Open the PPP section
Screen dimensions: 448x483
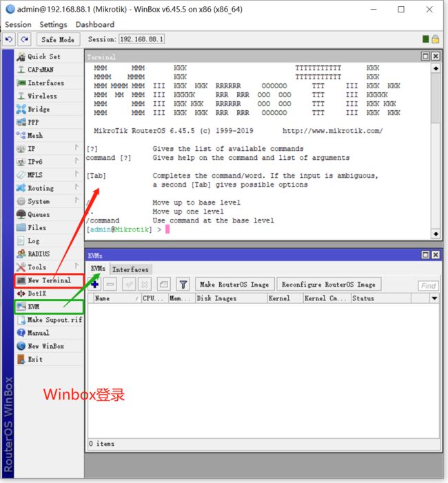pos(49,122)
